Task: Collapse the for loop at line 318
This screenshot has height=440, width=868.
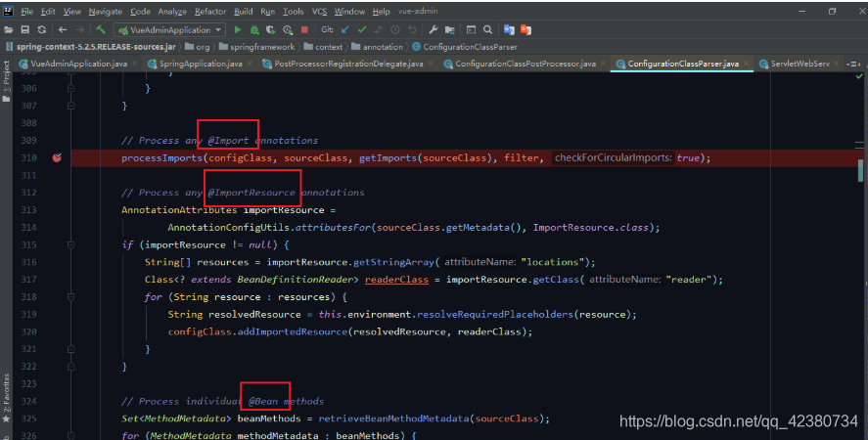Action: (70, 296)
